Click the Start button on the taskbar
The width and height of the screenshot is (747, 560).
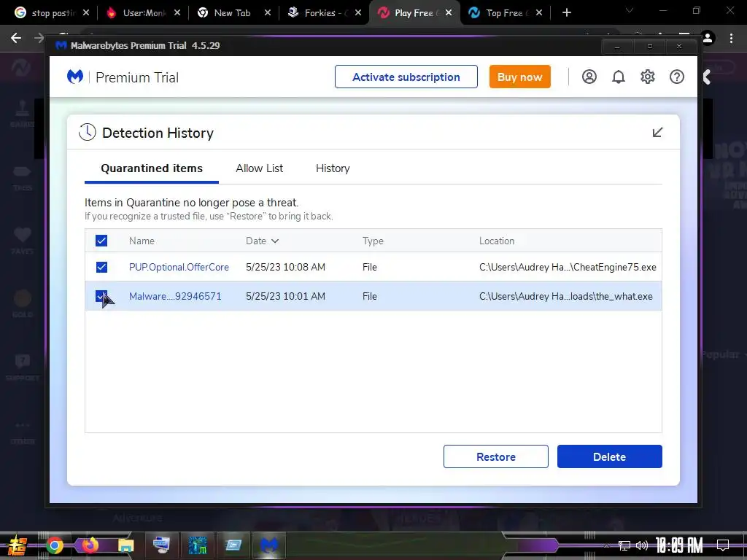pyautogui.click(x=18, y=546)
